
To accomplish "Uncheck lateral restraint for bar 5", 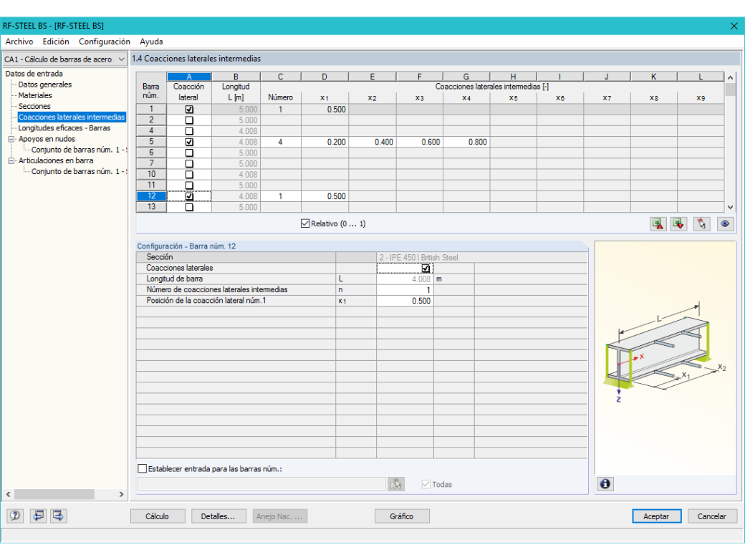I will pyautogui.click(x=189, y=142).
